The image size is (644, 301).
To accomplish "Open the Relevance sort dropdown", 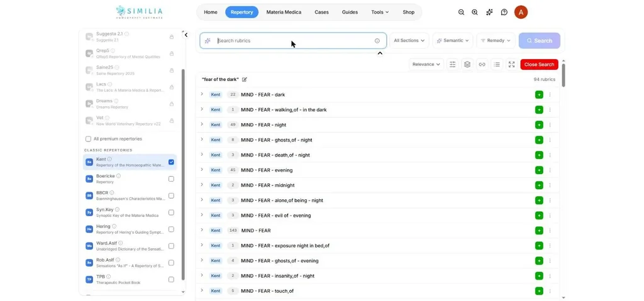I will click(x=426, y=65).
